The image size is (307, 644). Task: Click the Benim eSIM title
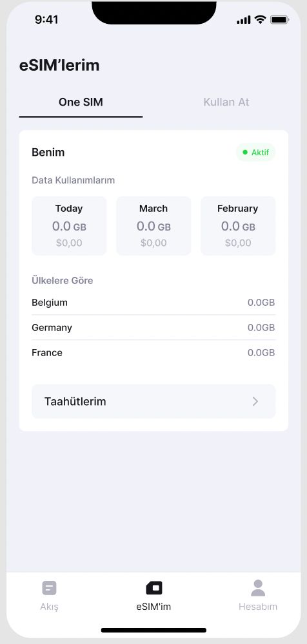pyautogui.click(x=48, y=153)
